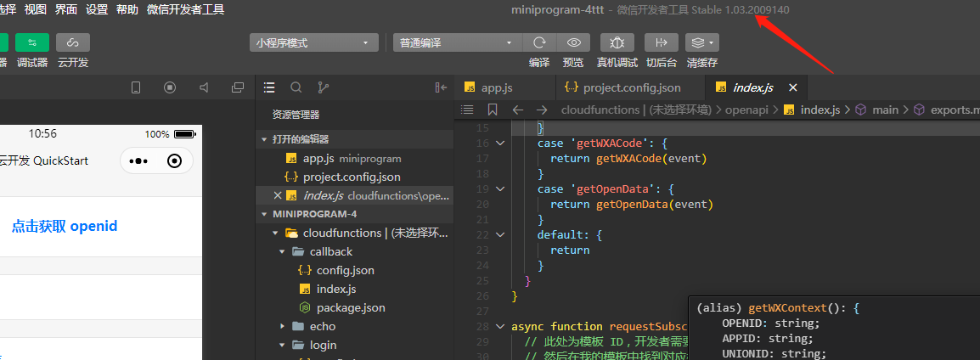Switch to the app.js tab

(505, 87)
